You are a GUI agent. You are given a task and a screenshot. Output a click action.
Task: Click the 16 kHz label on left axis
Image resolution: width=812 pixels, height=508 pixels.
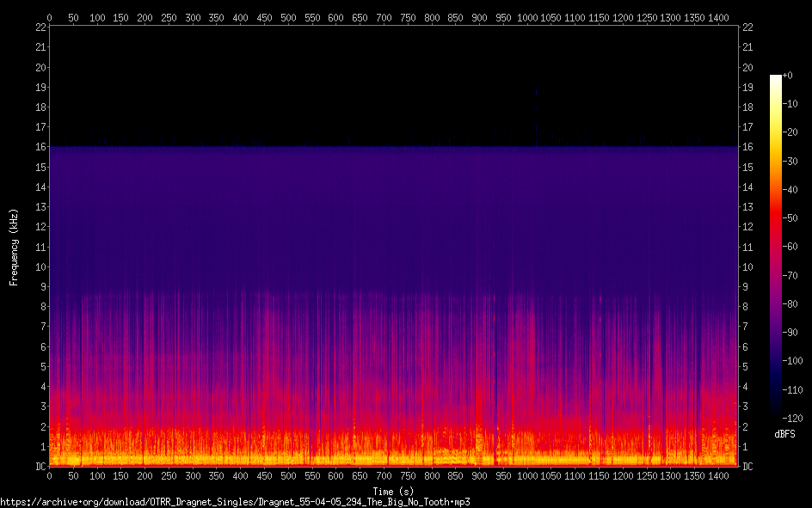39,148
